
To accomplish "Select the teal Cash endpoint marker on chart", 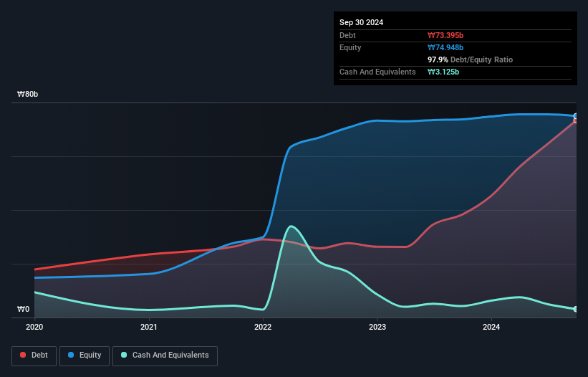I will click(x=576, y=309).
